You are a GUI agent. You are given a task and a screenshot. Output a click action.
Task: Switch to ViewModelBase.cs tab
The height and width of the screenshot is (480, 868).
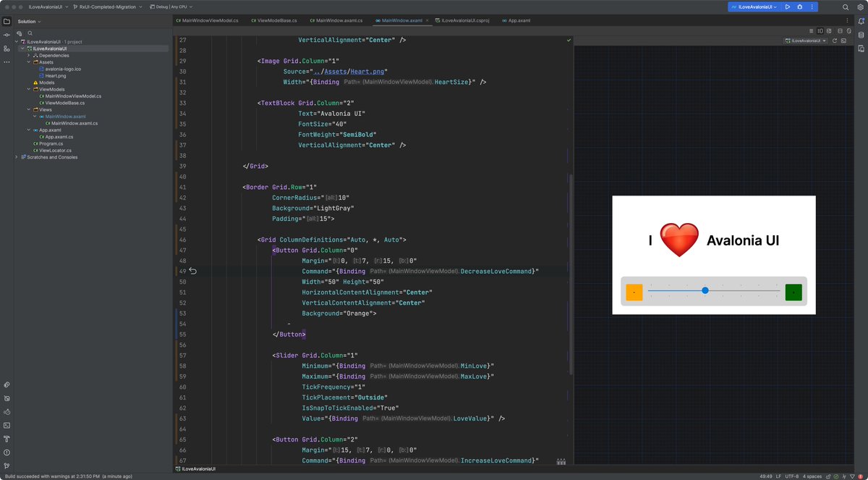(x=275, y=21)
